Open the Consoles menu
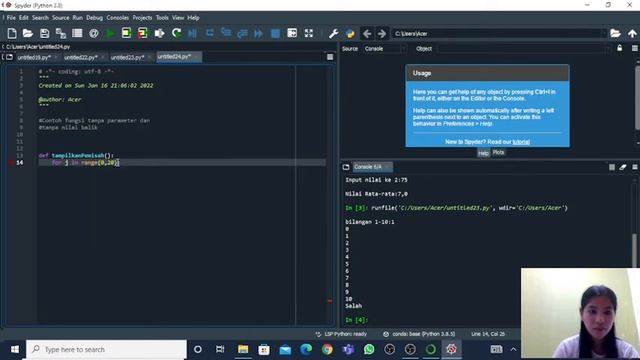The image size is (640, 360). (118, 18)
